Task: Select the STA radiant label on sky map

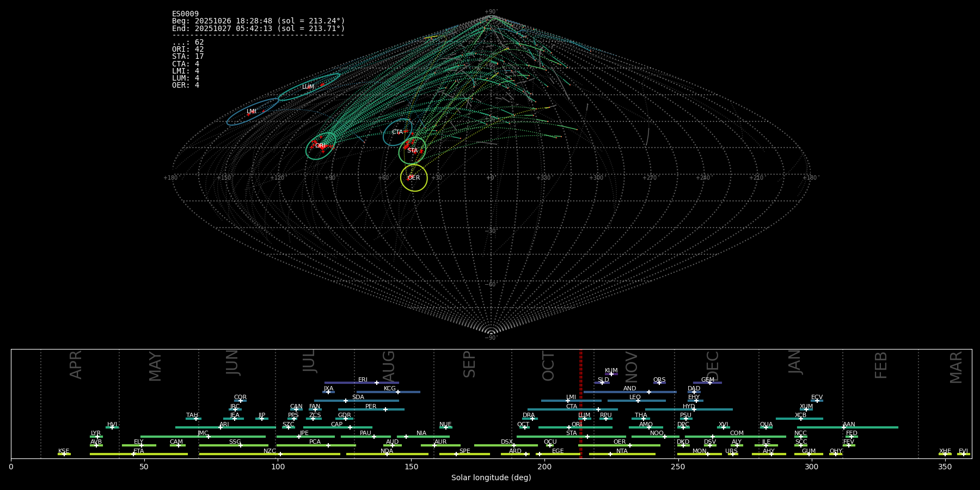Action: coord(413,151)
